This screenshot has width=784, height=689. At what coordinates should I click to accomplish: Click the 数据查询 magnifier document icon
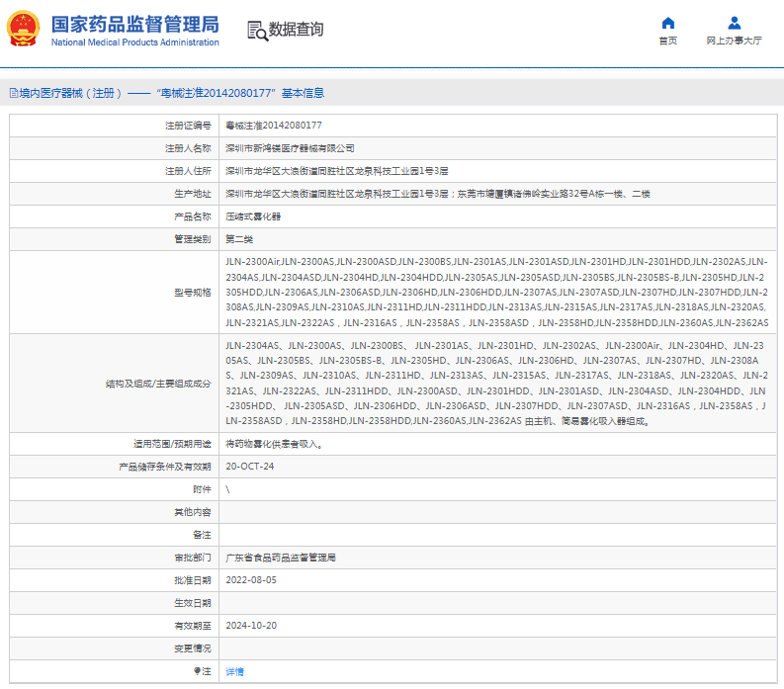click(256, 30)
